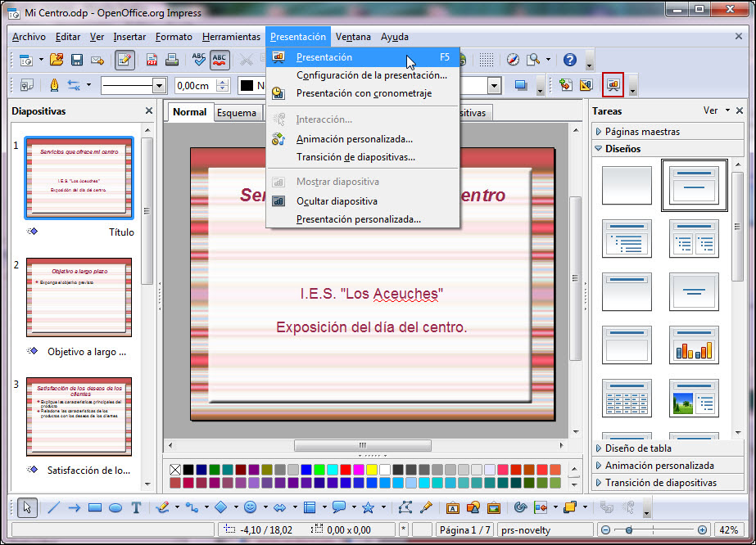Image resolution: width=756 pixels, height=545 pixels.
Task: Select the Arrow line tool
Action: point(75,507)
